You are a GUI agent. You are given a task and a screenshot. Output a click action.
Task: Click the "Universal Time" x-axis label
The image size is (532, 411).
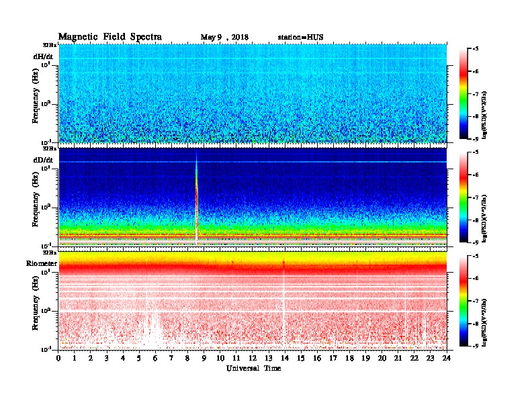coord(253,368)
